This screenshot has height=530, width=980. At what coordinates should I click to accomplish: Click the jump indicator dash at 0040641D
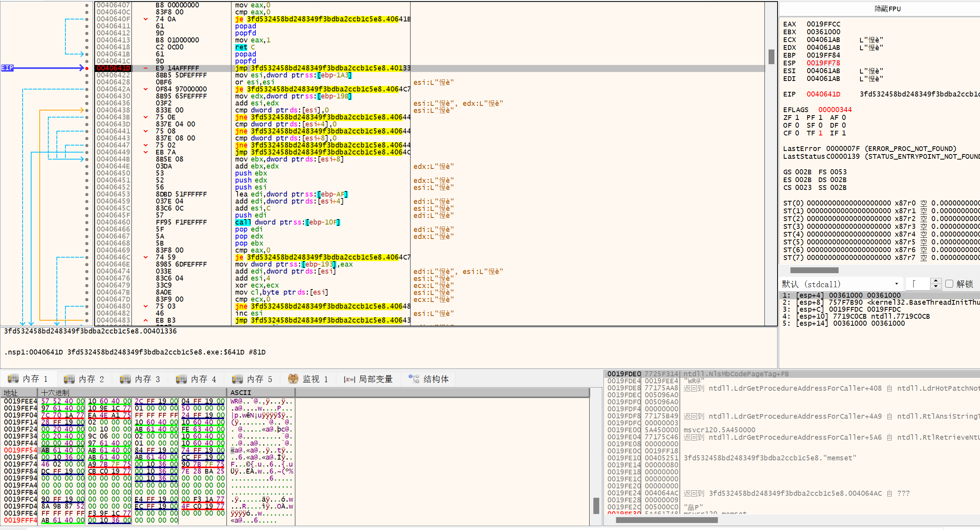pos(146,68)
